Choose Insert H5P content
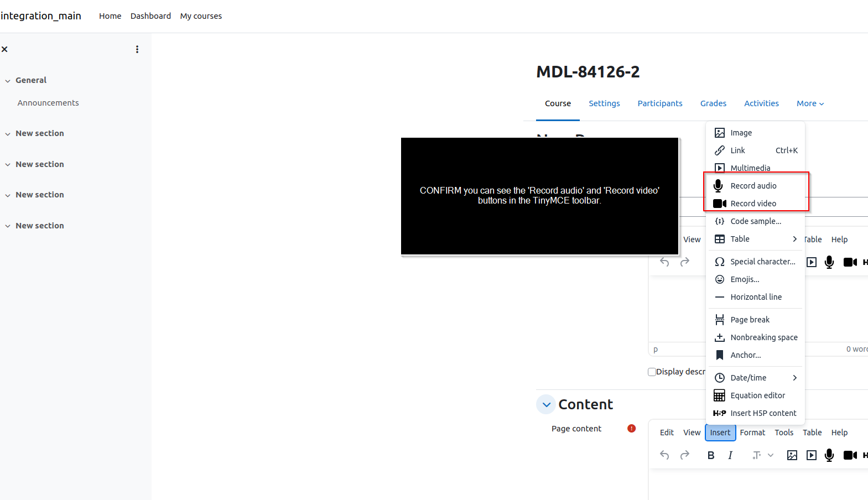The image size is (868, 500). [x=756, y=413]
